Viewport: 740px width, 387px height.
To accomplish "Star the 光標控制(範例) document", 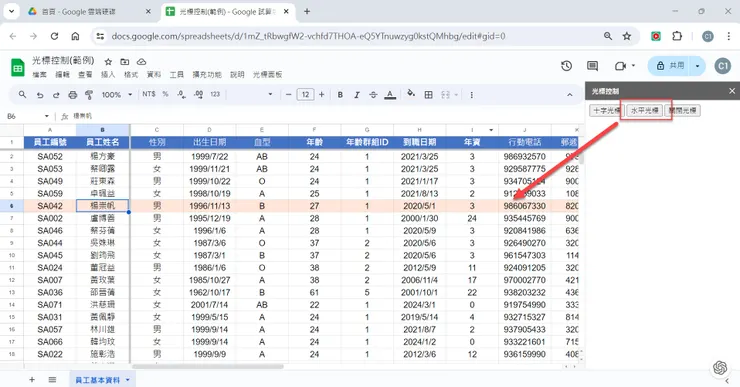I will coord(108,62).
